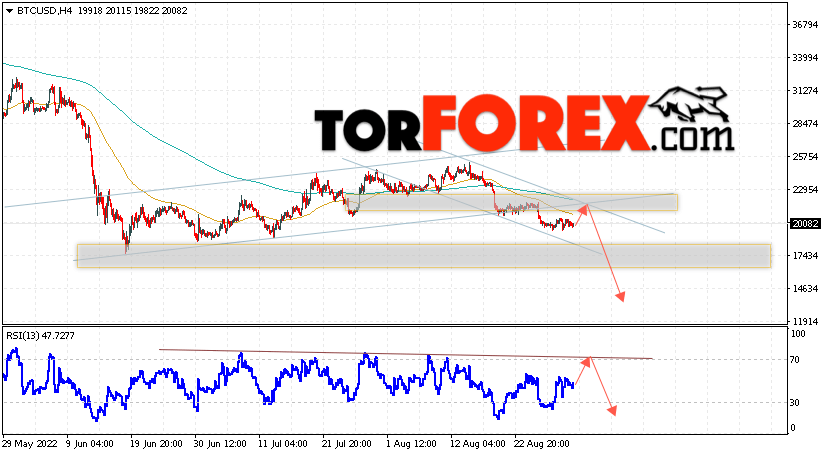The width and height of the screenshot is (828, 455).
Task: Select the 21 Jul 20:00 time label
Action: [x=347, y=444]
